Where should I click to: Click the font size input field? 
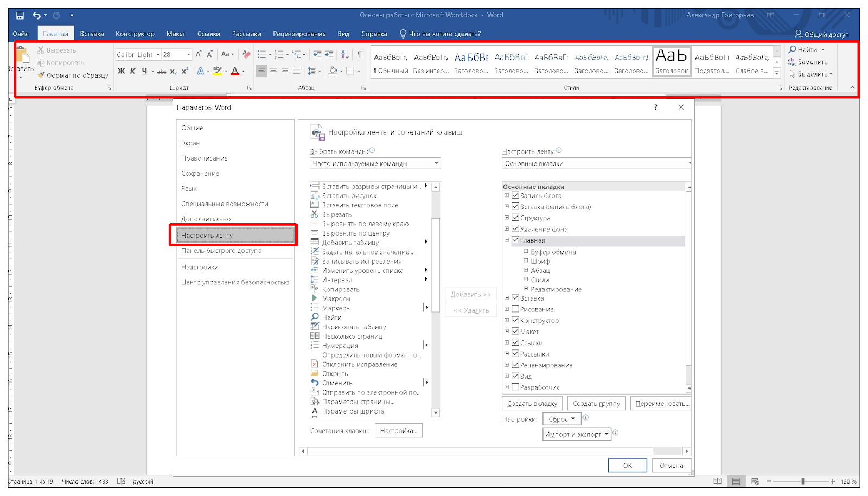click(x=173, y=54)
